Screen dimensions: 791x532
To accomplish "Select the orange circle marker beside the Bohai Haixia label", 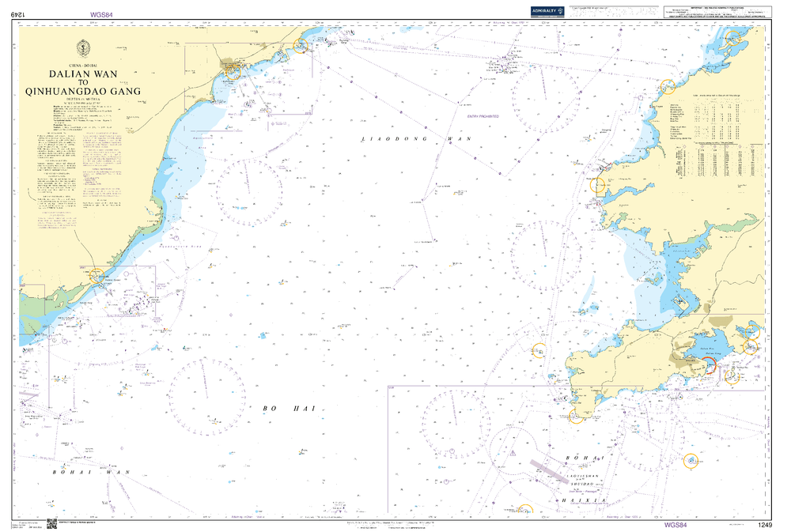I will click(691, 460).
